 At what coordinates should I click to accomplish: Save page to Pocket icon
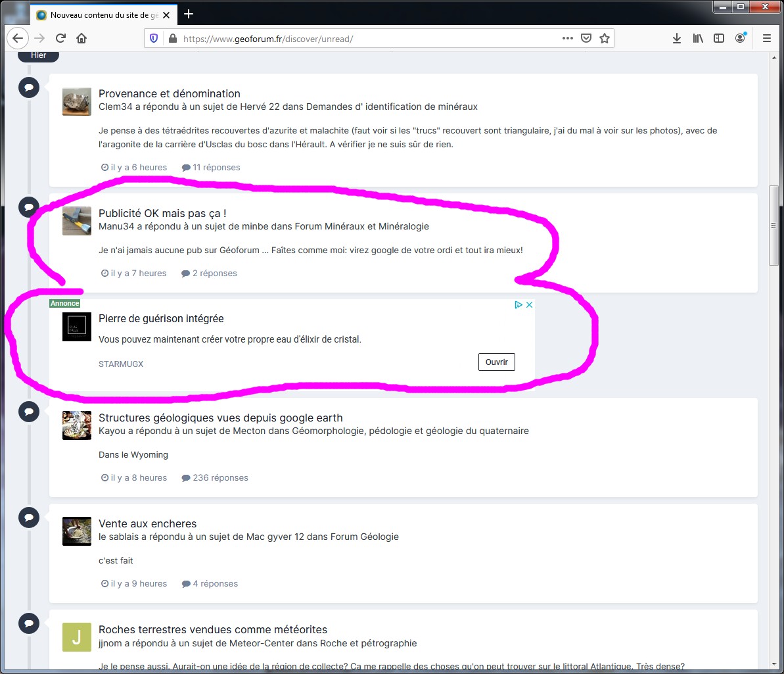click(586, 38)
